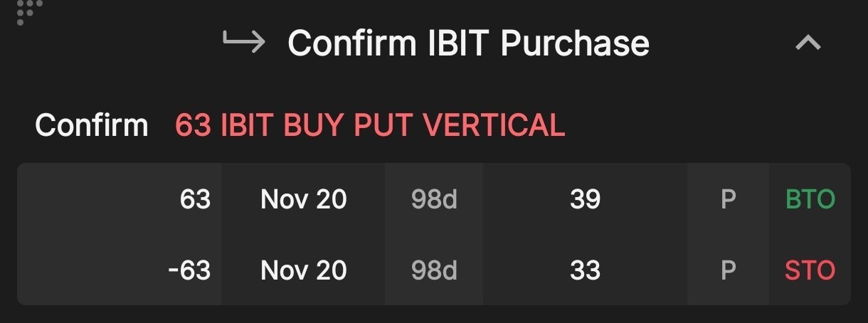868x323 pixels.
Task: Select strike price 33 in second leg
Action: click(585, 270)
